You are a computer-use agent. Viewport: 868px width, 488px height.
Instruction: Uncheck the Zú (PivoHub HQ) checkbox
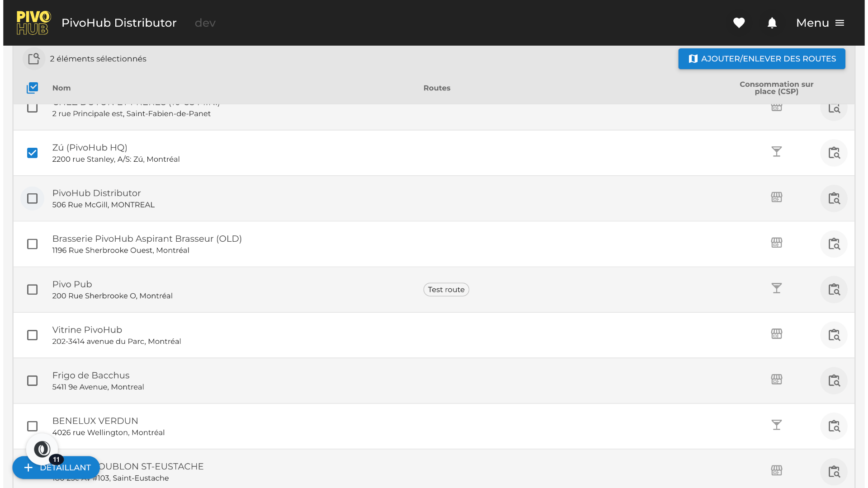point(32,153)
